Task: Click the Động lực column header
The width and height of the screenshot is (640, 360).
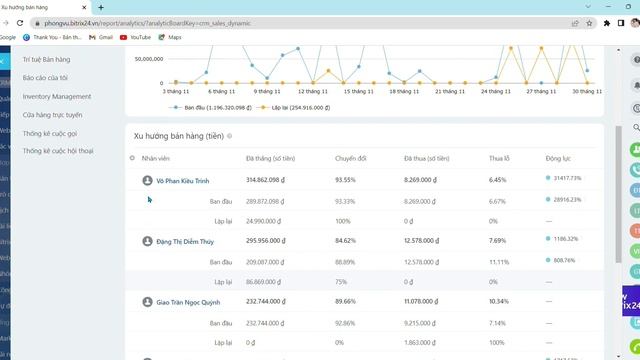Action: pyautogui.click(x=558, y=158)
